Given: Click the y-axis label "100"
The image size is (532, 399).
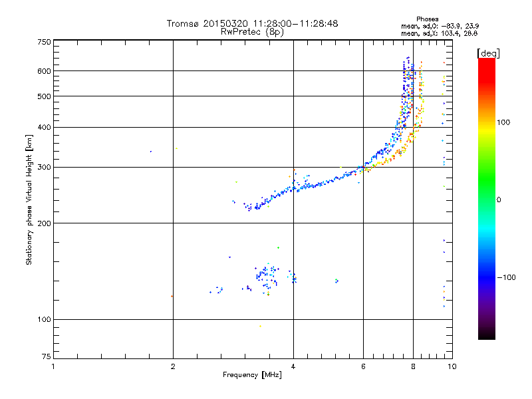Looking at the screenshot, I should point(44,320).
